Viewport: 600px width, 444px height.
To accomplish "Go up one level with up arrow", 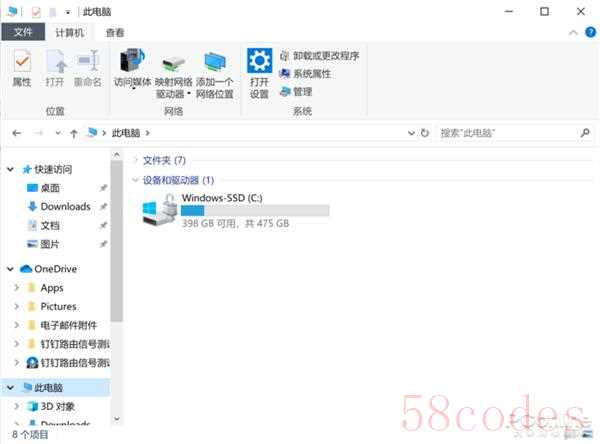I will point(74,133).
